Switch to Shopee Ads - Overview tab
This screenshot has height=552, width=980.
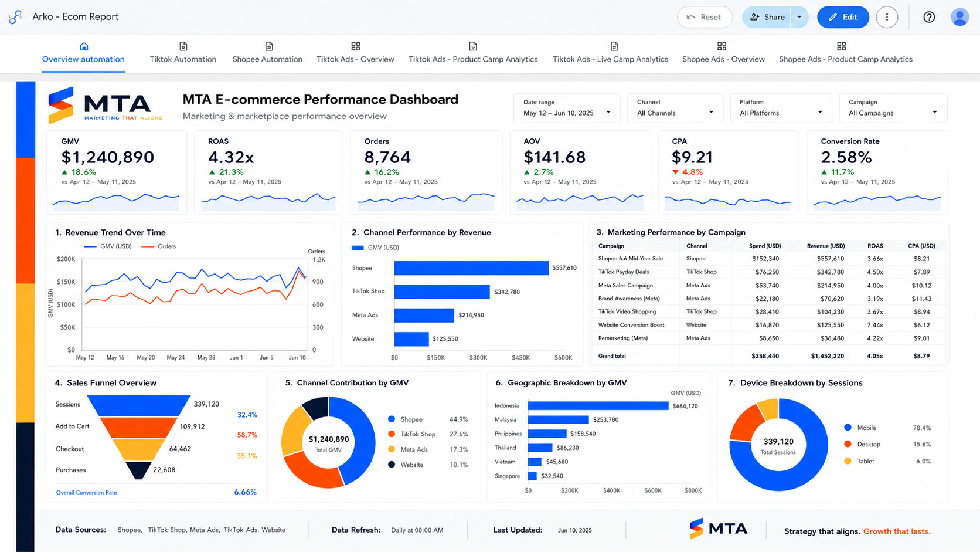pyautogui.click(x=723, y=53)
